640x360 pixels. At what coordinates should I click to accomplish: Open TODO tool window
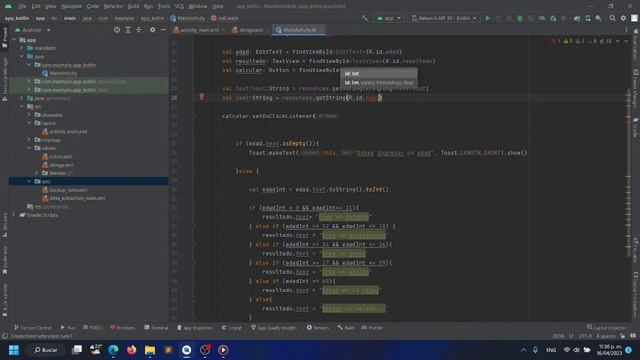click(92, 328)
